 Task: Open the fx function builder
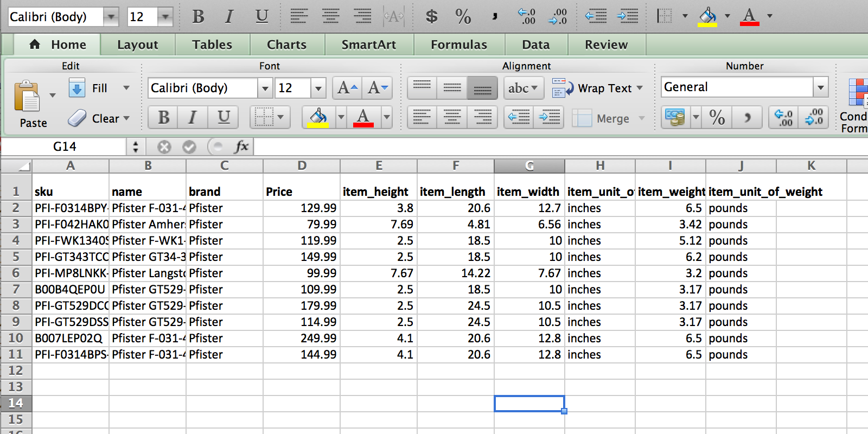pyautogui.click(x=241, y=146)
